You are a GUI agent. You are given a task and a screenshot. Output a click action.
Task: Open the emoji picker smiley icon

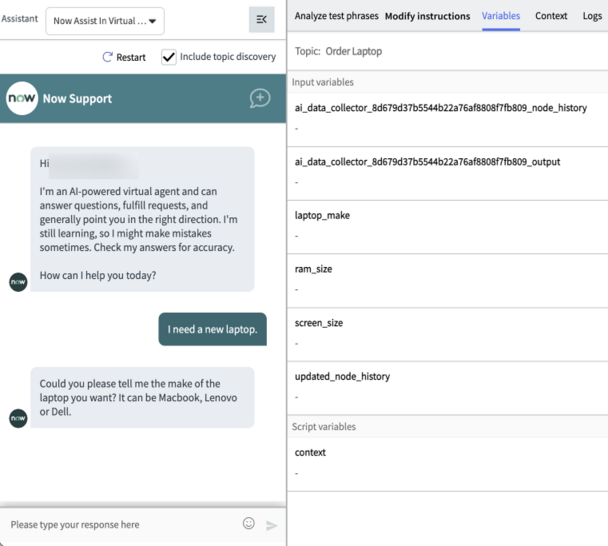tap(249, 524)
